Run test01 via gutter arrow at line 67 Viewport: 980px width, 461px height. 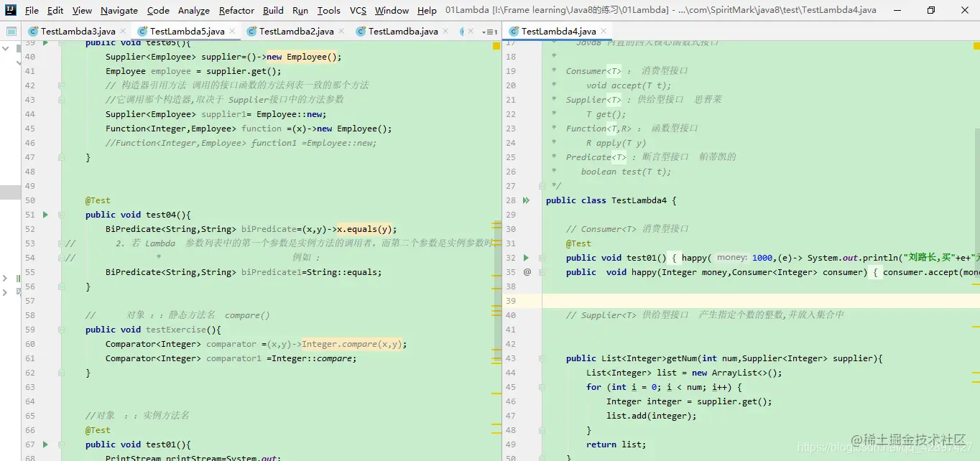point(46,444)
